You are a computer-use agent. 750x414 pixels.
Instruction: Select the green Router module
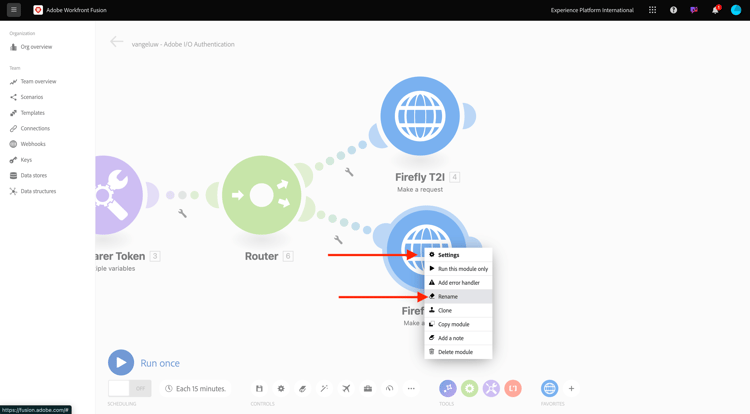tap(262, 195)
